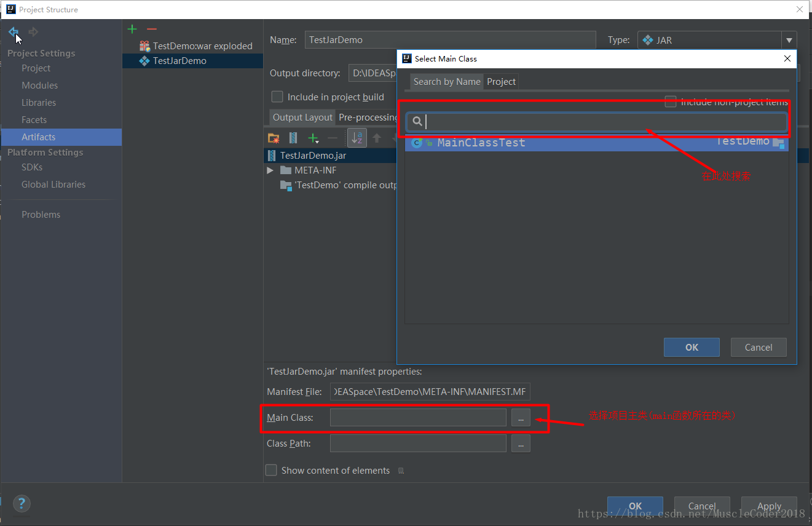Browse for Main Class with ellipsis button
The height and width of the screenshot is (526, 812).
point(521,418)
